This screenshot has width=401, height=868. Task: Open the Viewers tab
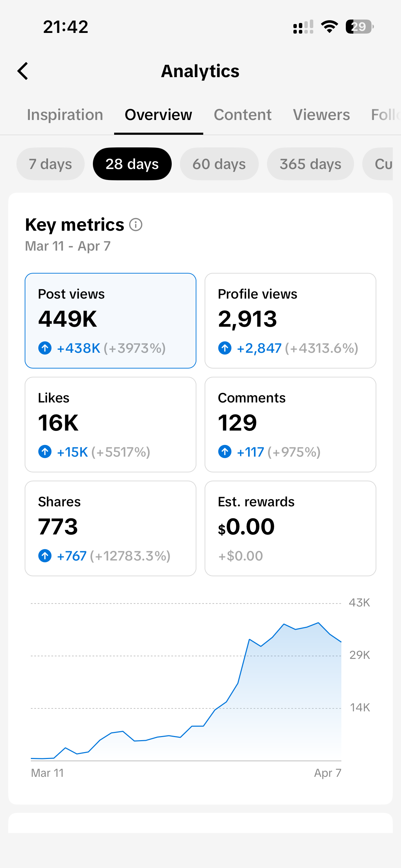[321, 115]
